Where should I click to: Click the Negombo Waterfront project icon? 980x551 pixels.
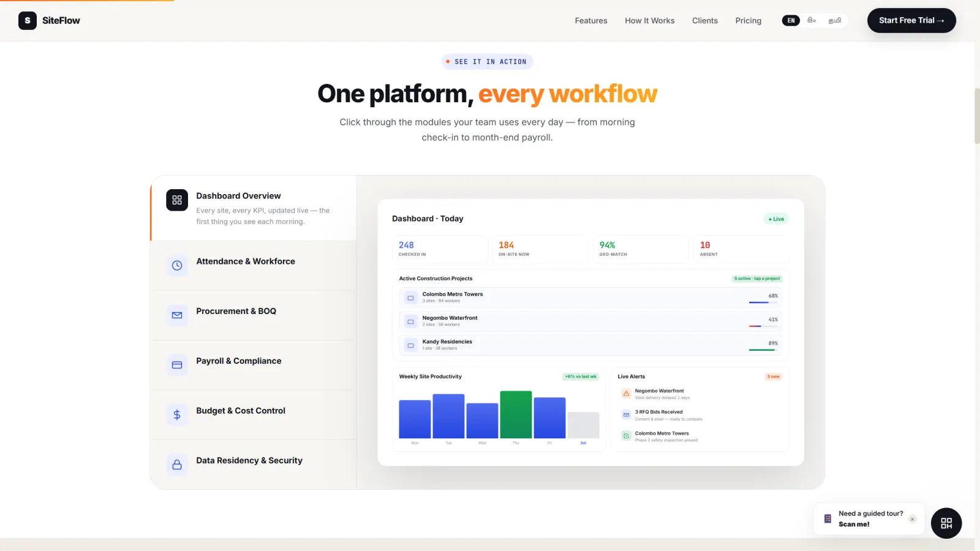pyautogui.click(x=410, y=321)
